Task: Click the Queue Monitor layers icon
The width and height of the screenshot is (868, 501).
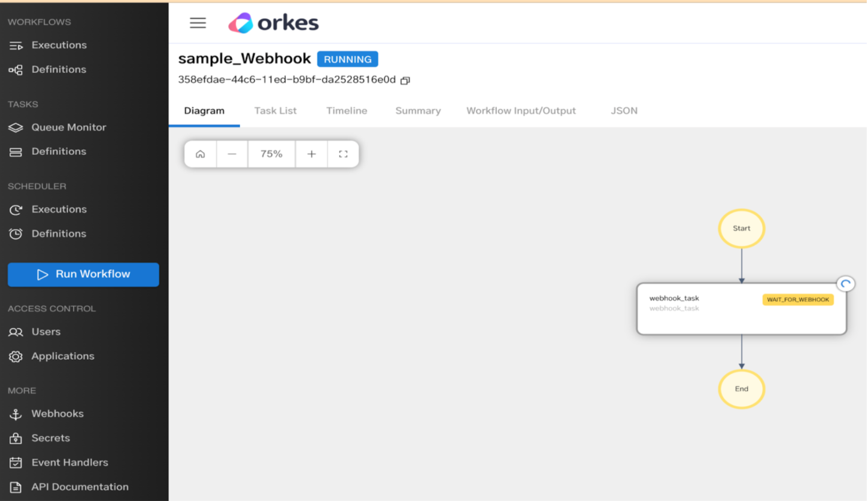Action: pos(16,127)
